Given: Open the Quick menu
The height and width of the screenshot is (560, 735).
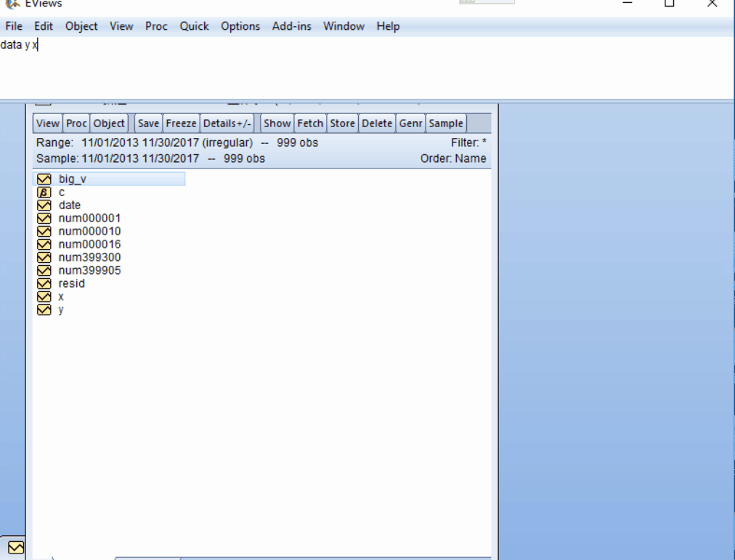Looking at the screenshot, I should (194, 26).
